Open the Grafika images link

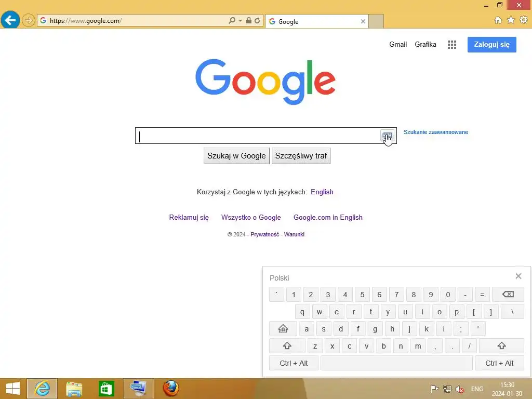[425, 45]
